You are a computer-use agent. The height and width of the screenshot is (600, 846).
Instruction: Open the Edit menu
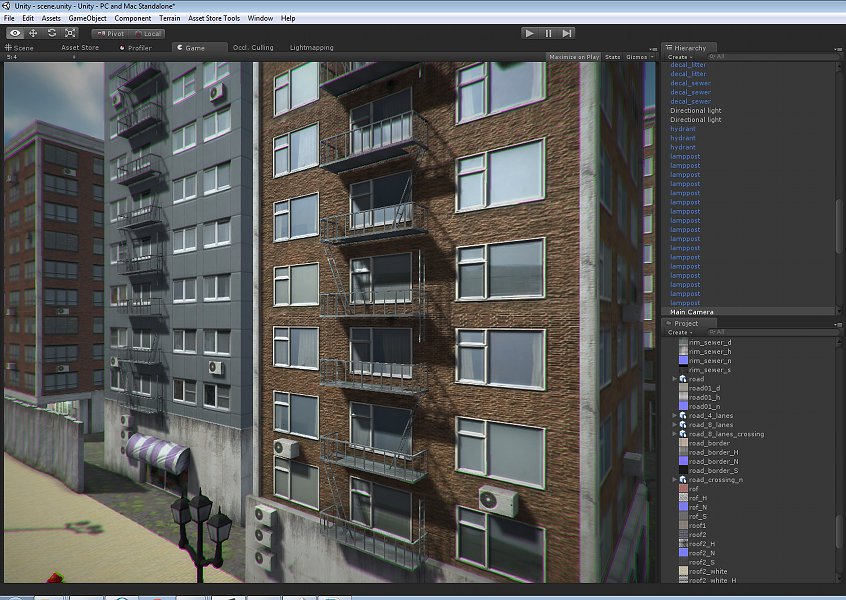click(28, 18)
